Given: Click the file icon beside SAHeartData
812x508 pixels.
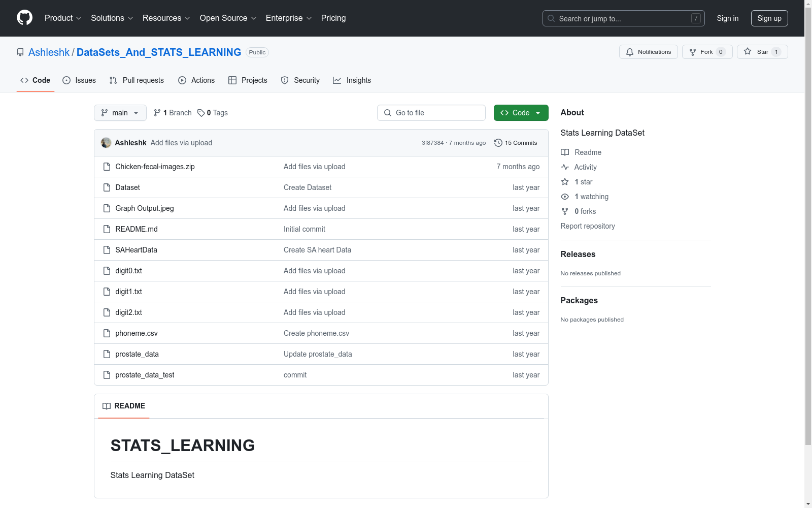Looking at the screenshot, I should [x=107, y=250].
